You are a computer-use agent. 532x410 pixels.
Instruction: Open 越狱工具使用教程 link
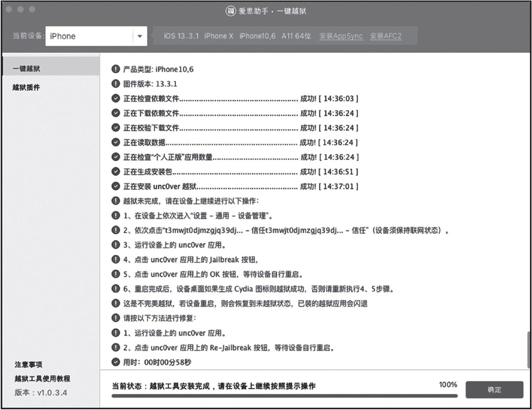(x=43, y=378)
